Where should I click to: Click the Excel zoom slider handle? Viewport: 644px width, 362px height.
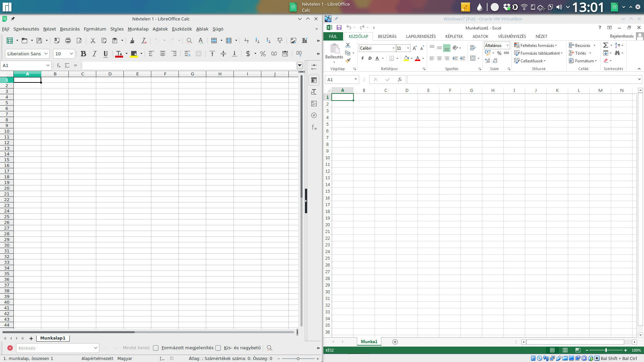click(606, 350)
